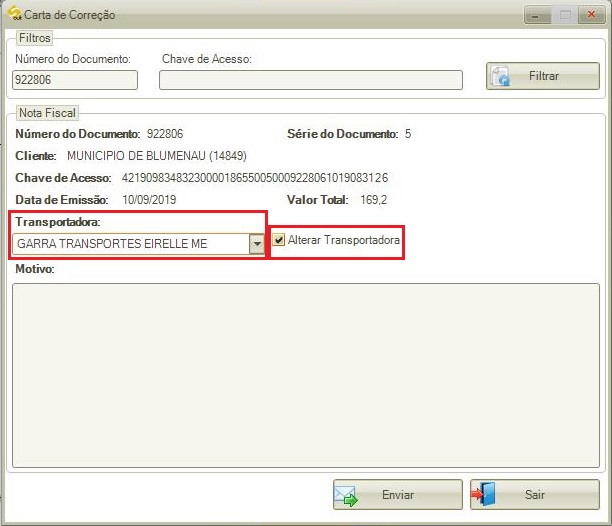This screenshot has height=526, width=612.
Task: Click the Filtros group title
Action: 35,38
